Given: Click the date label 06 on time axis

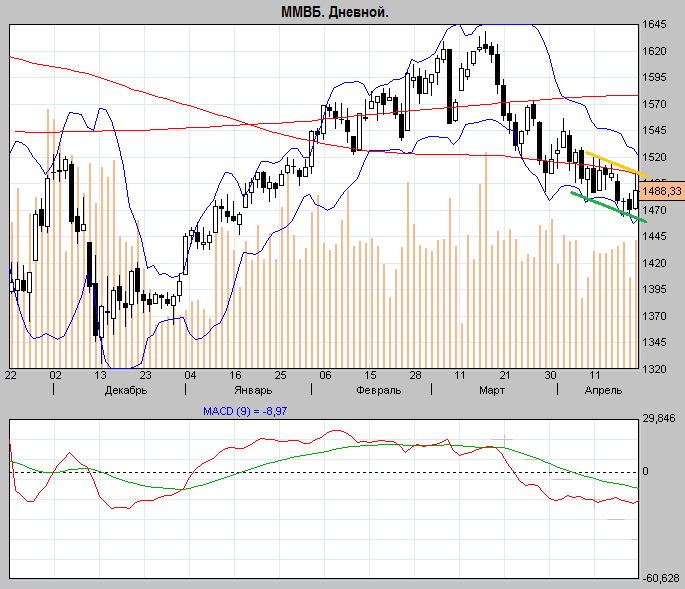Looking at the screenshot, I should (x=325, y=375).
